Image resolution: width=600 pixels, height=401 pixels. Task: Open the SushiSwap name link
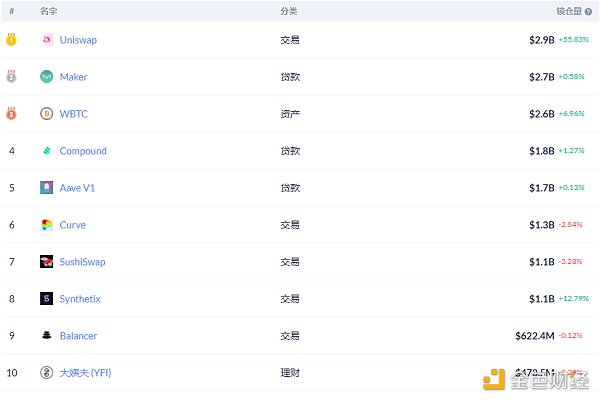point(82,262)
